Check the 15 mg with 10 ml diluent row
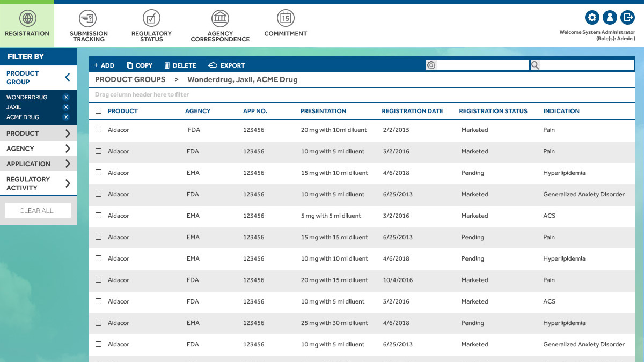The width and height of the screenshot is (644, 362). tap(98, 173)
